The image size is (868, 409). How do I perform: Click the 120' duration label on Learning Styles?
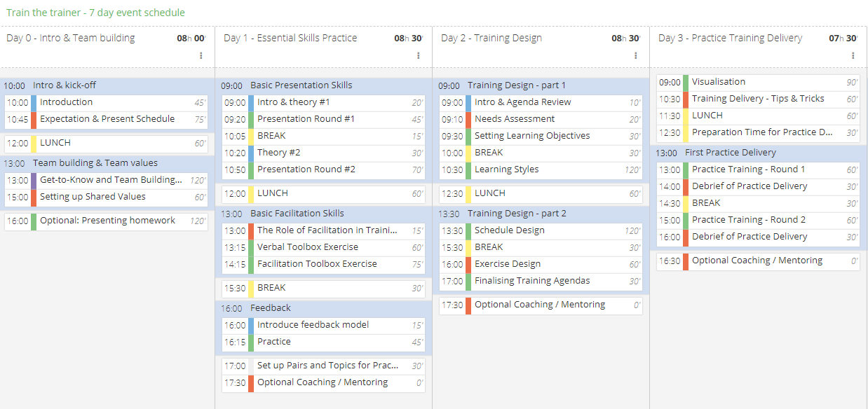click(635, 169)
